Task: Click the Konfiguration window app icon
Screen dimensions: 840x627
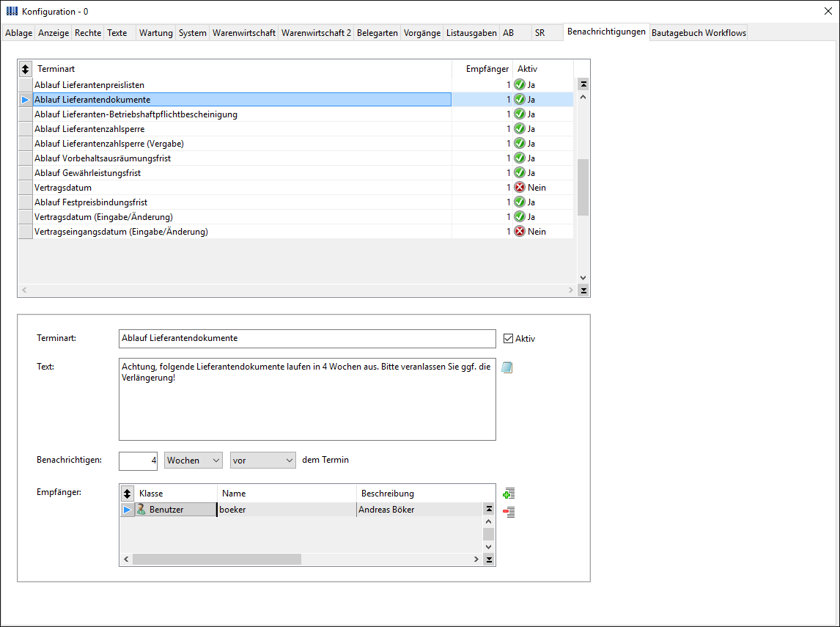Action: pyautogui.click(x=12, y=11)
